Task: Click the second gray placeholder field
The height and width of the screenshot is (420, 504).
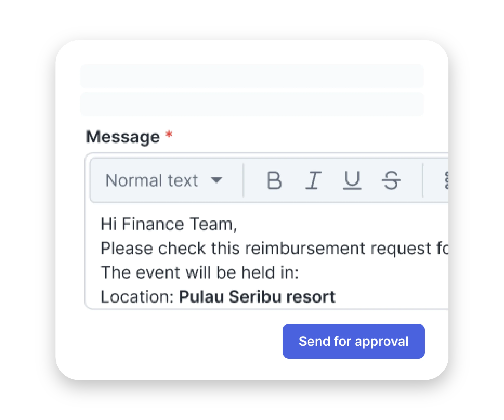Action: click(x=252, y=104)
